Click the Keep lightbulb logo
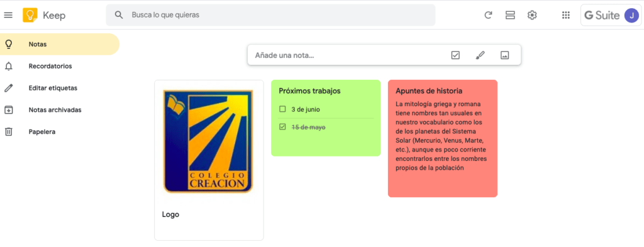Viewport: 644px width, 247px height. tap(30, 15)
